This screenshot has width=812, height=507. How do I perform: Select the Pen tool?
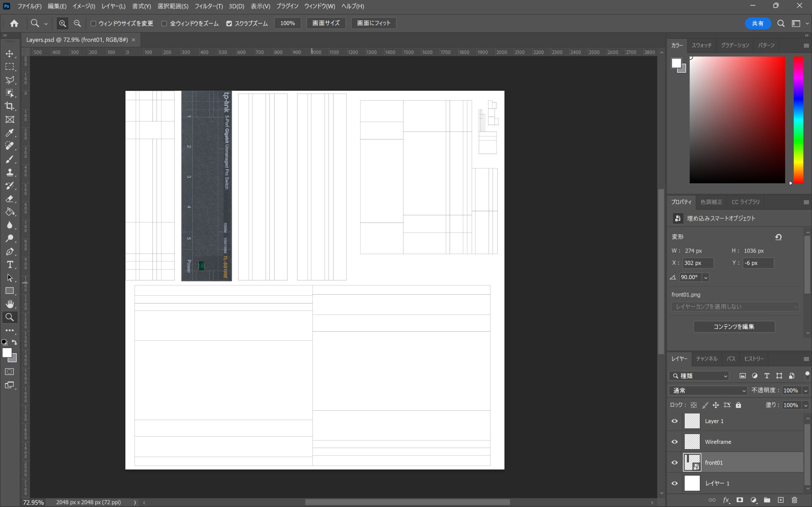tap(10, 252)
